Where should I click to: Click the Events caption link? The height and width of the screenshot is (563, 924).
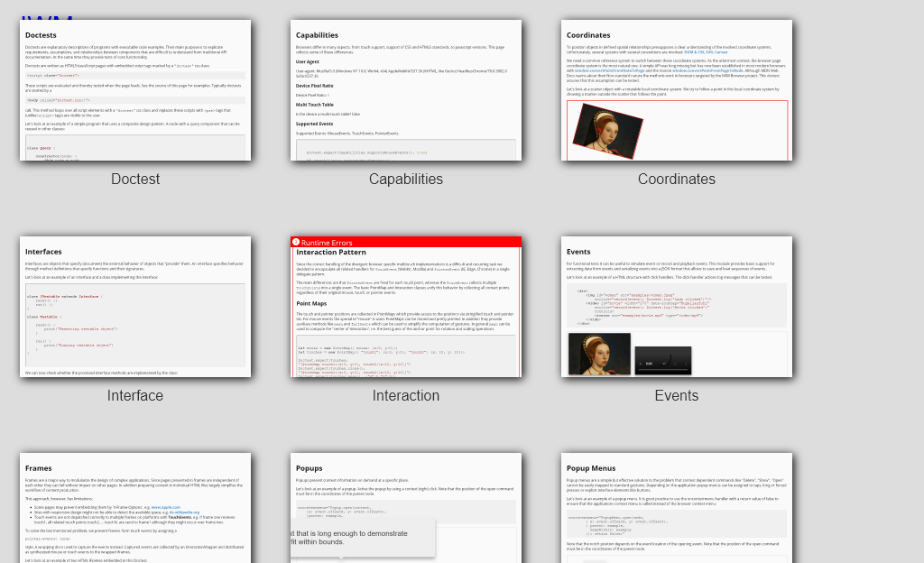tap(677, 396)
